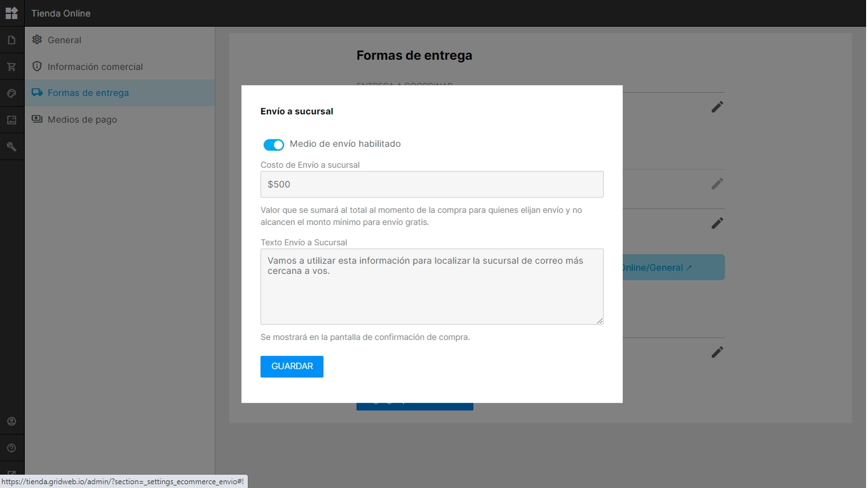Image resolution: width=868 pixels, height=488 pixels.
Task: Open the shopping cart icon in the rail
Action: 11,67
